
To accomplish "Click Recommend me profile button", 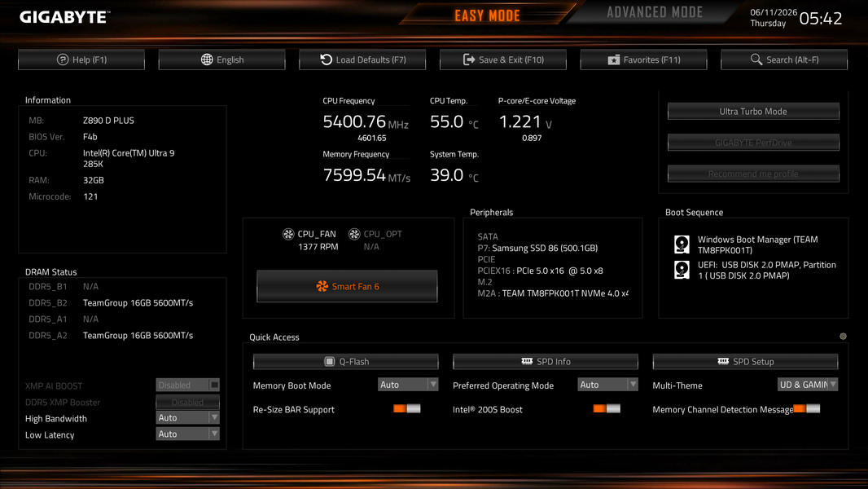I will pyautogui.click(x=753, y=174).
